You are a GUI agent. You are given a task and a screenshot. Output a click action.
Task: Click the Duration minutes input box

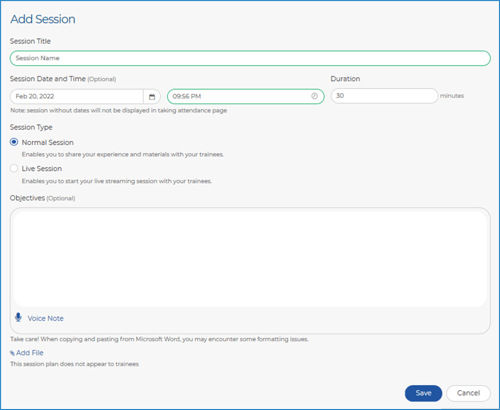pyautogui.click(x=384, y=96)
